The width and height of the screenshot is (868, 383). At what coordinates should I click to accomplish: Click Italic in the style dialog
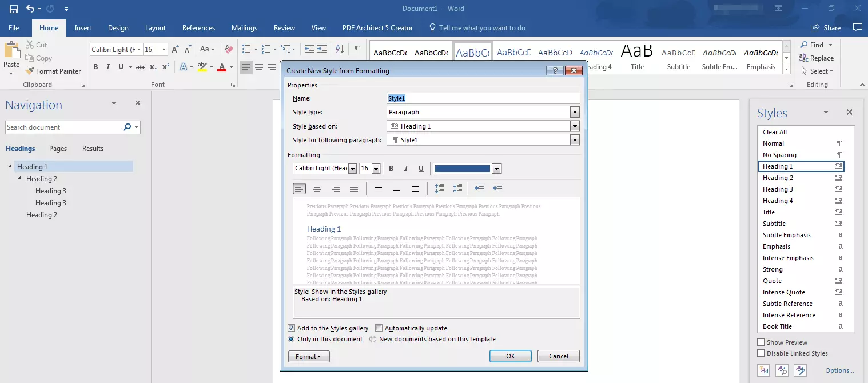(406, 169)
